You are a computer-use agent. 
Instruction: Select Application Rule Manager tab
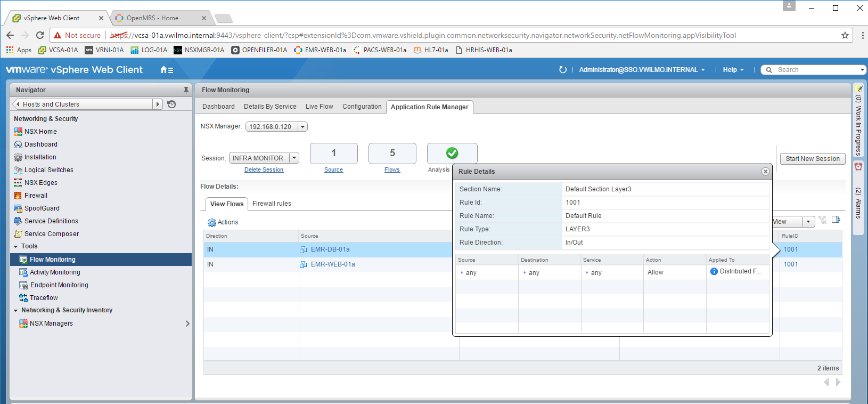[x=429, y=107]
